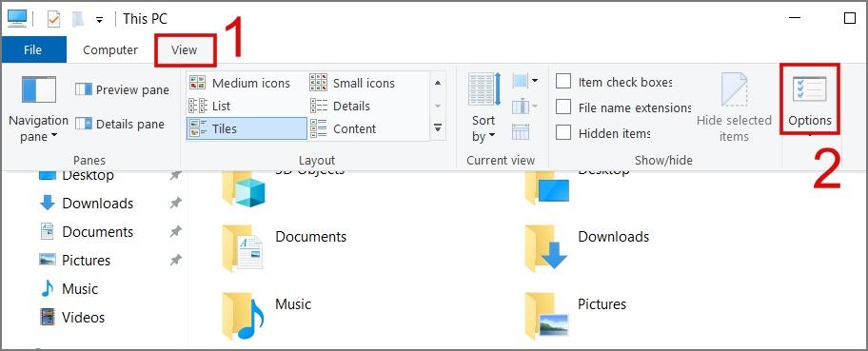Open the Navigation pane dropdown
The width and height of the screenshot is (868, 351).
pos(39,109)
